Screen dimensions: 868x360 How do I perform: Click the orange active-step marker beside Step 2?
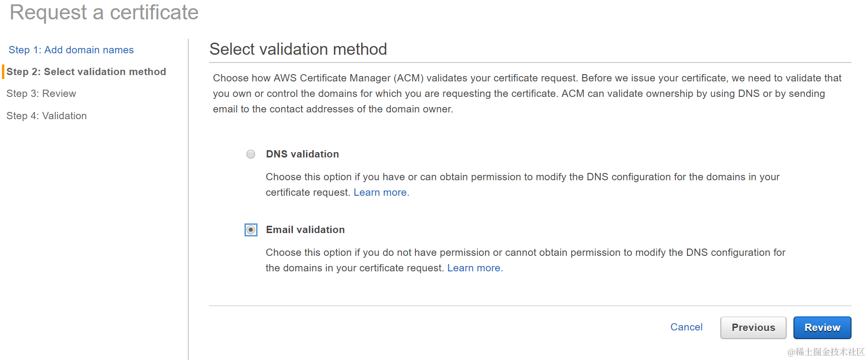3,72
